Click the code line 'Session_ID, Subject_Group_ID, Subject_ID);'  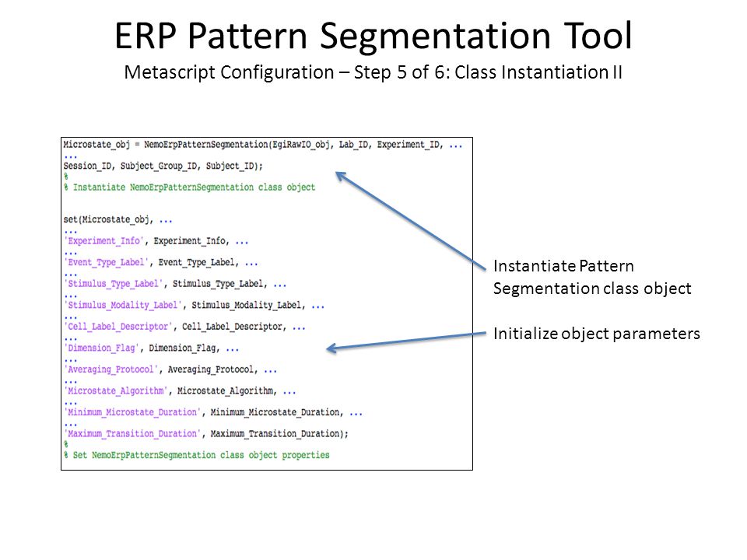[x=163, y=166]
